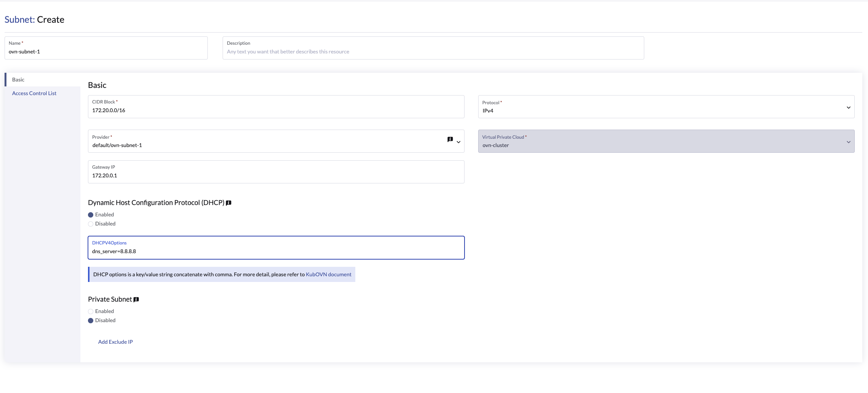Click the CIDR Block input field
868x393 pixels.
276,110
